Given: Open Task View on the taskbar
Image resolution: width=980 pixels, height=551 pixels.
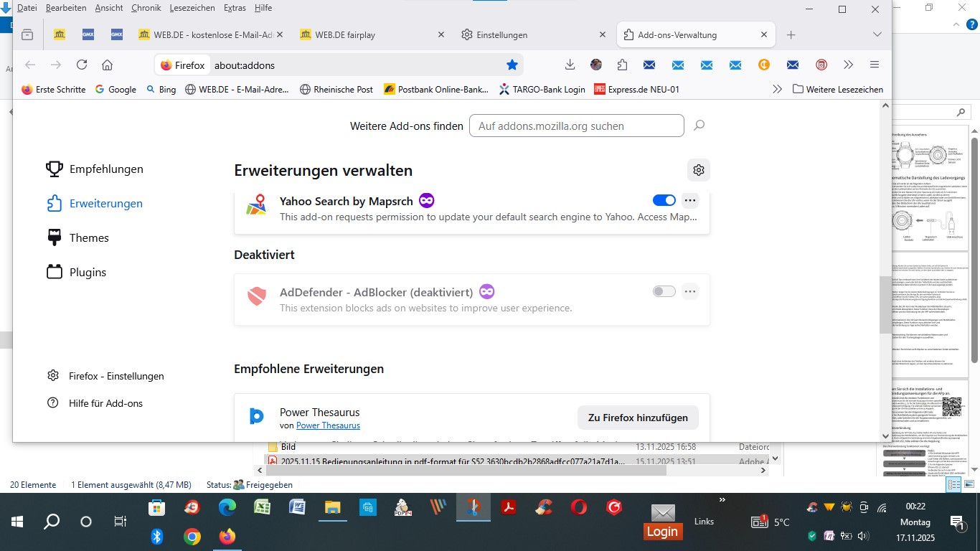Looking at the screenshot, I should (x=121, y=522).
